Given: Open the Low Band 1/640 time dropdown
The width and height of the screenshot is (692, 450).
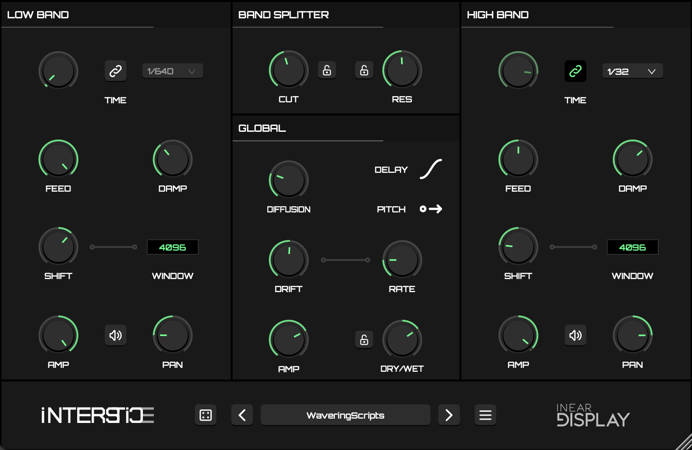Looking at the screenshot, I should click(173, 71).
